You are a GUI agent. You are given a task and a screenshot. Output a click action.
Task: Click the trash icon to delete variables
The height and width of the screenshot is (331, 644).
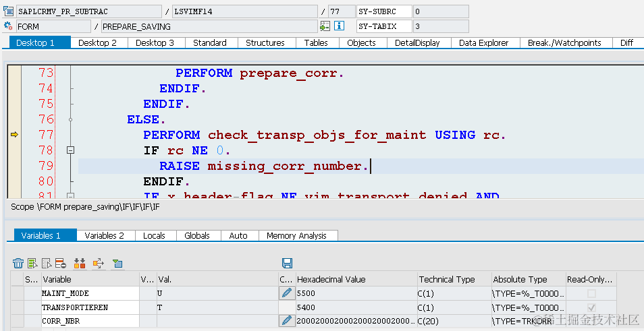point(18,264)
